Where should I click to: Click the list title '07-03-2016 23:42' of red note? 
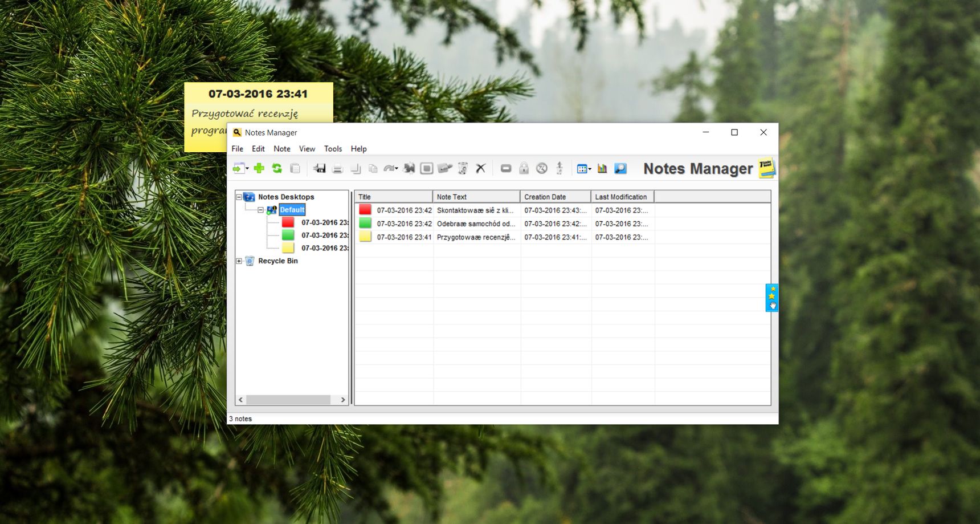coord(405,210)
